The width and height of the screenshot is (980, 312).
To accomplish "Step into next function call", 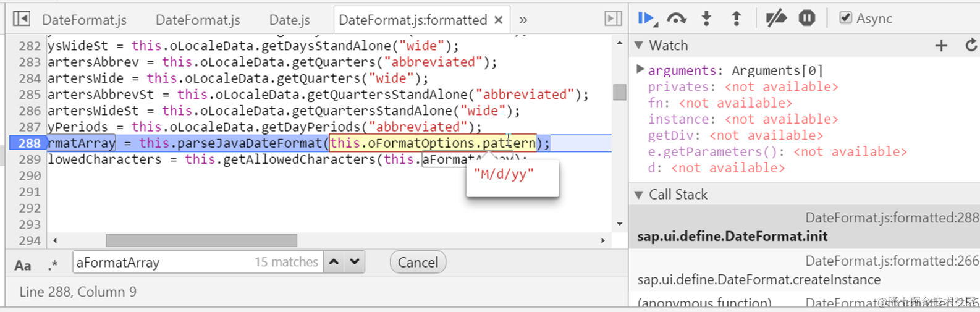I will tap(706, 19).
